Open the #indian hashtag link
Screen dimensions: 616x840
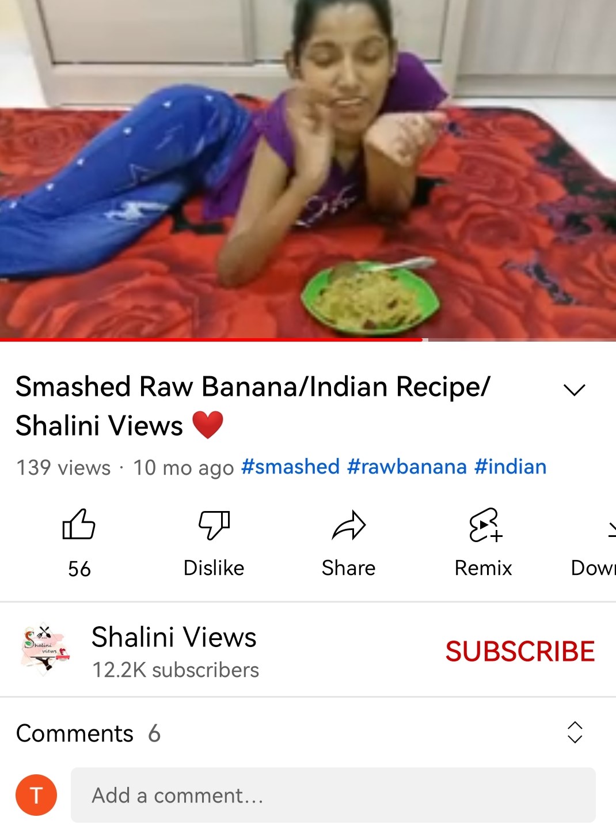(x=511, y=467)
